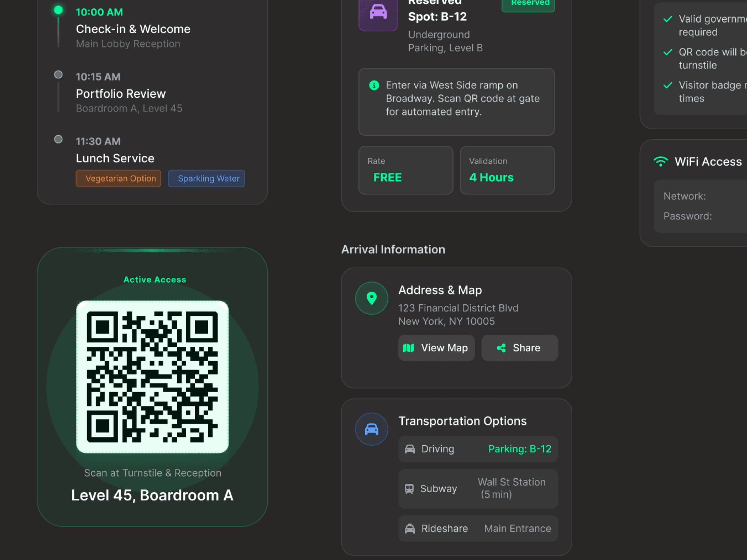Select the Vegetarian Option tag
Viewport: 747px width, 560px height.
click(x=118, y=179)
